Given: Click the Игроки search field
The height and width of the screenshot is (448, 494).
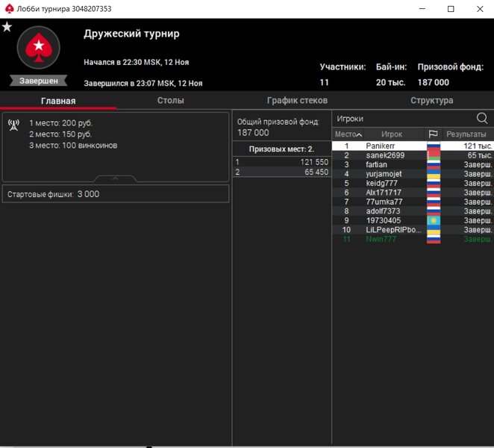Looking at the screenshot, I should click(x=403, y=118).
